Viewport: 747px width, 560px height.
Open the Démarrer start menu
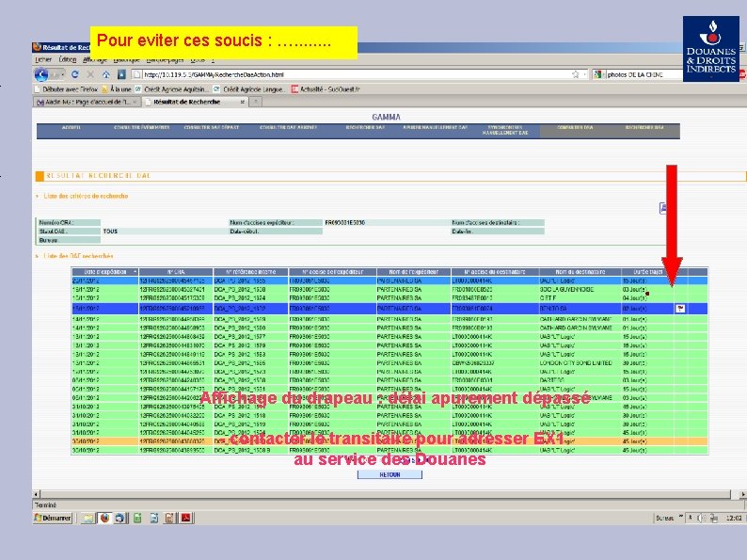(53, 518)
